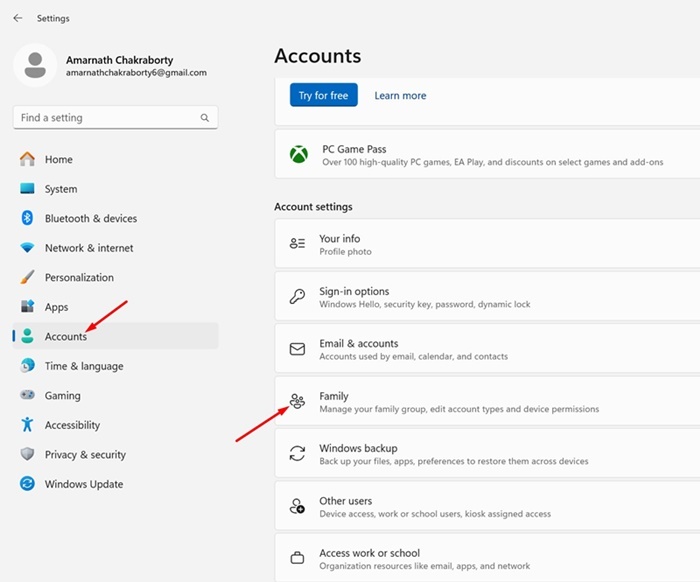Viewport: 700px width, 582px height.
Task: Click the Xbox PC Game Pass icon
Action: click(299, 154)
